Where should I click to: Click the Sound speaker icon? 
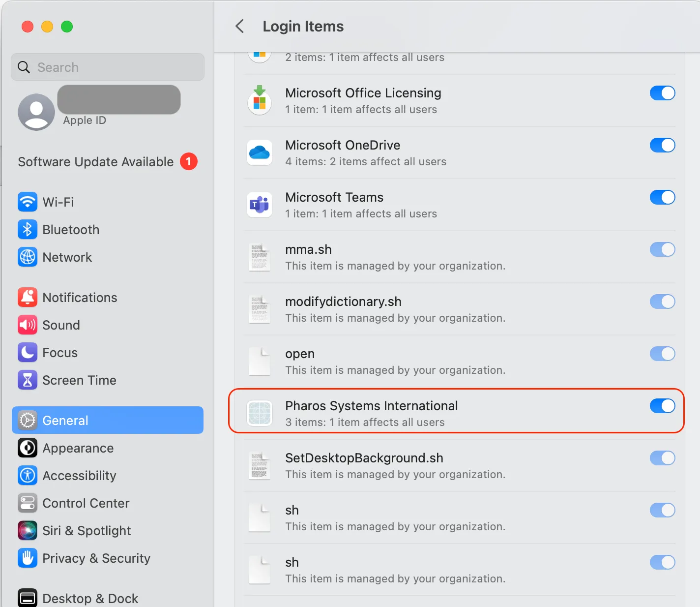[28, 325]
